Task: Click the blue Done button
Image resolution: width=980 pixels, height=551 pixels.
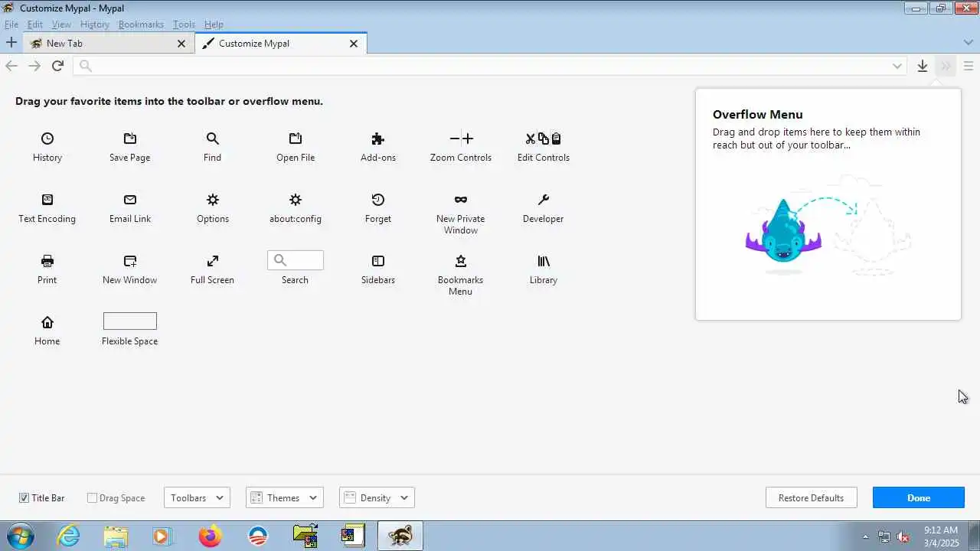Action: (x=919, y=498)
